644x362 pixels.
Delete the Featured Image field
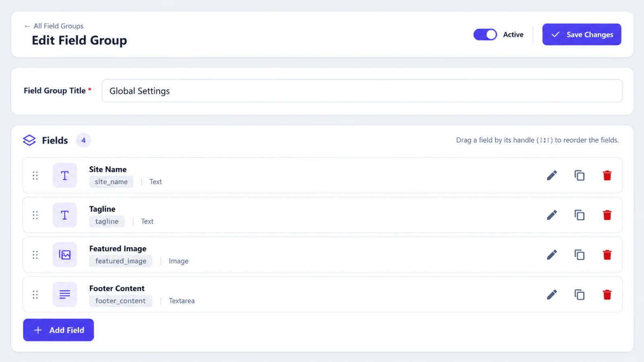[607, 255]
